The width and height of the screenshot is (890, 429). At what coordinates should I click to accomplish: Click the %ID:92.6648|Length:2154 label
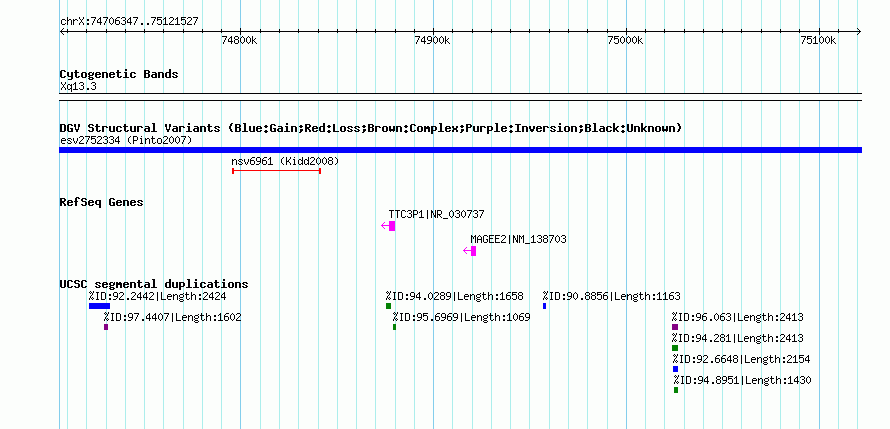741,359
